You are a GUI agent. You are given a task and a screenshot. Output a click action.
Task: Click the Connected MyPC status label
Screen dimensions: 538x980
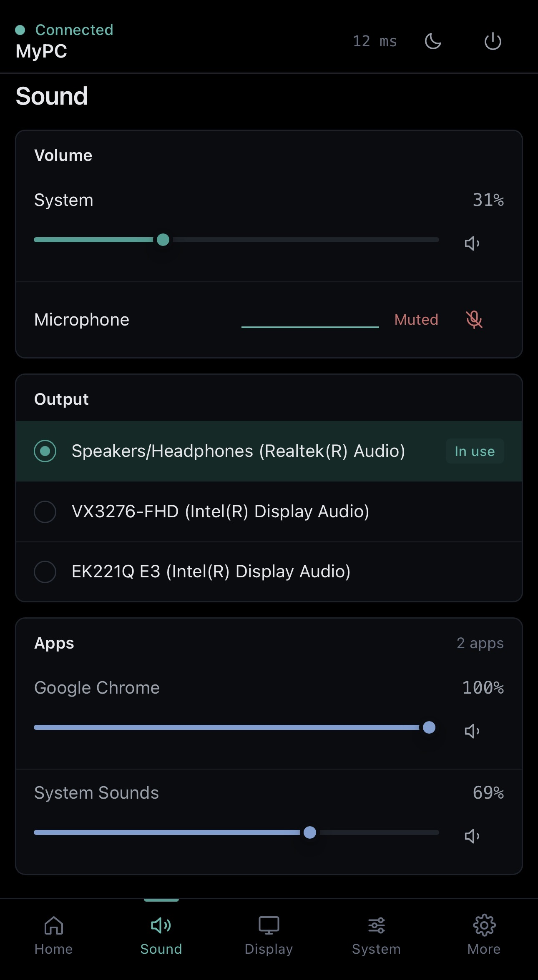64,41
